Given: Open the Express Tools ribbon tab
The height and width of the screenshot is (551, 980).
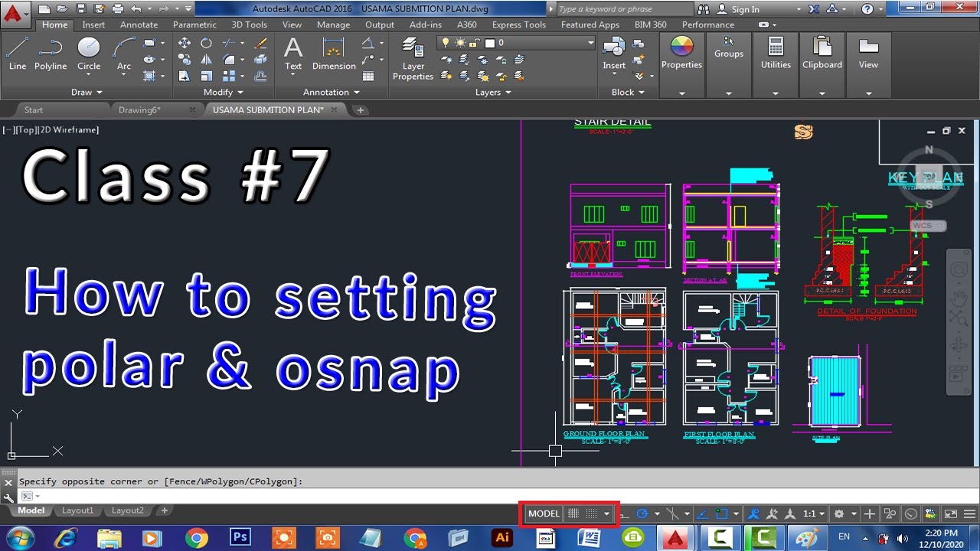Looking at the screenshot, I should tap(519, 24).
